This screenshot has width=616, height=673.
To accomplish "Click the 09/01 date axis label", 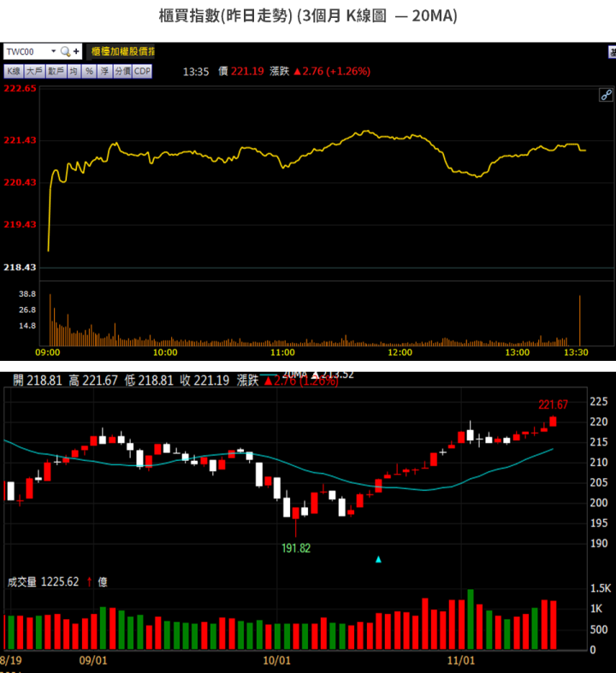I will click(92, 660).
